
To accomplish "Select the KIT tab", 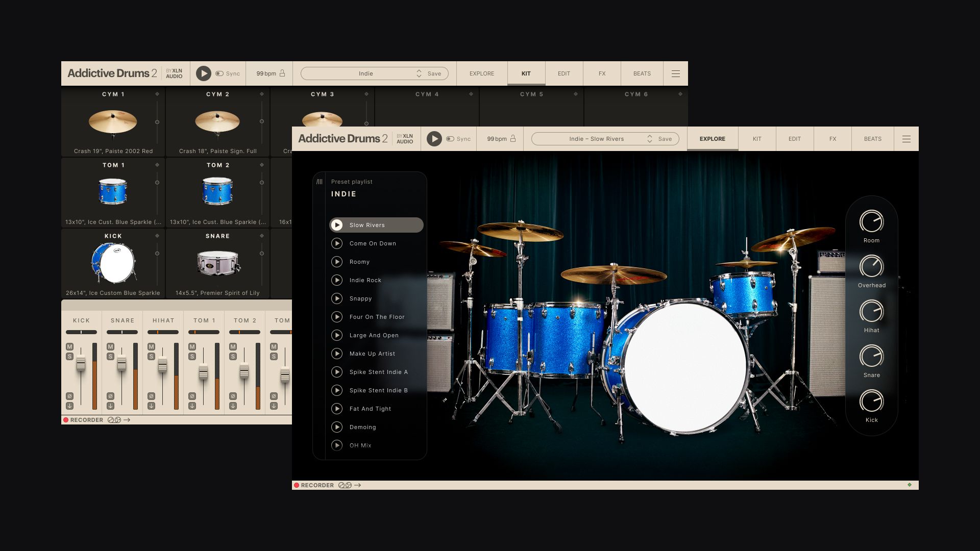I will (x=756, y=139).
